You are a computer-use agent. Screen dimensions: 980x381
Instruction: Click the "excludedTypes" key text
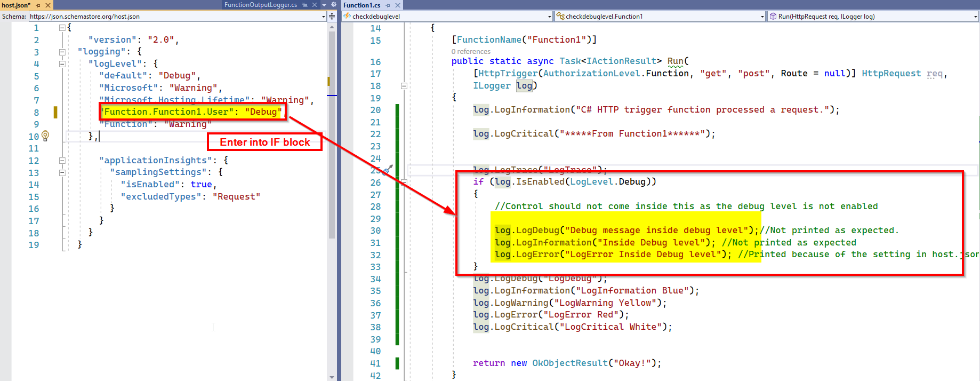pyautogui.click(x=161, y=197)
